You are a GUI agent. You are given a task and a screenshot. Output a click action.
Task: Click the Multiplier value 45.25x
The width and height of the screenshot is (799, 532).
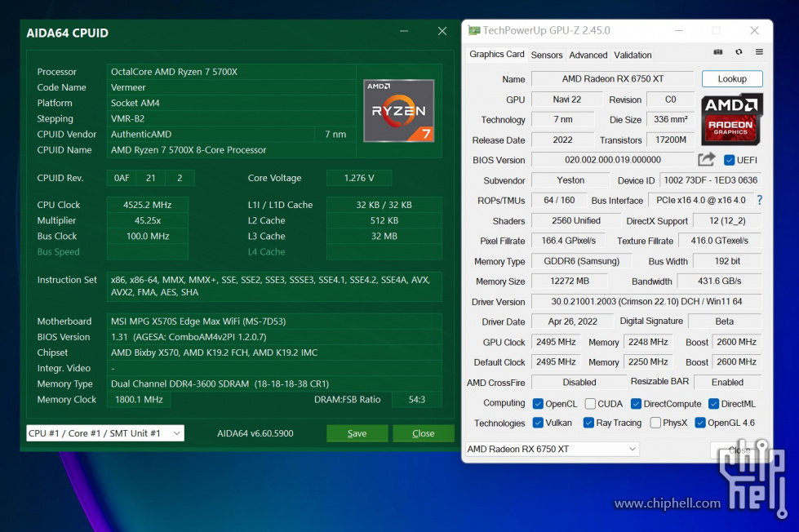pos(147,220)
